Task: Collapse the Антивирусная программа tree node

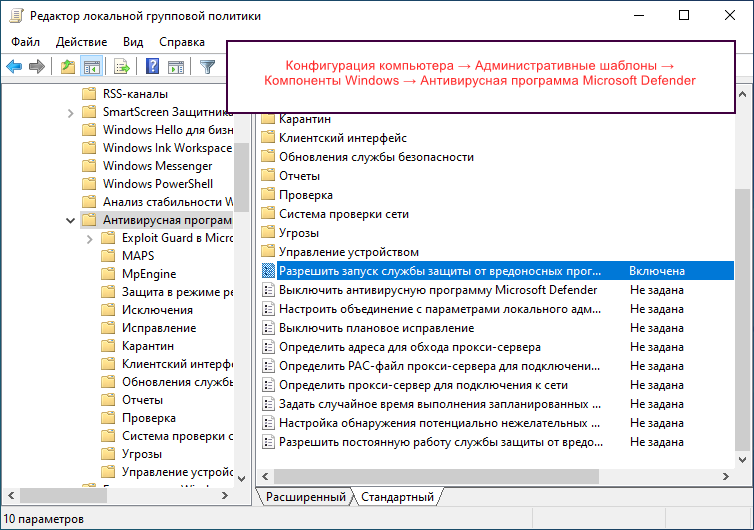Action: point(71,220)
